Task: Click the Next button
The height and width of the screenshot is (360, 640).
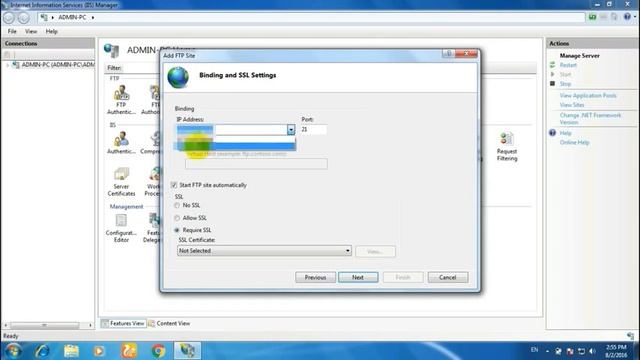Action: [x=358, y=278]
